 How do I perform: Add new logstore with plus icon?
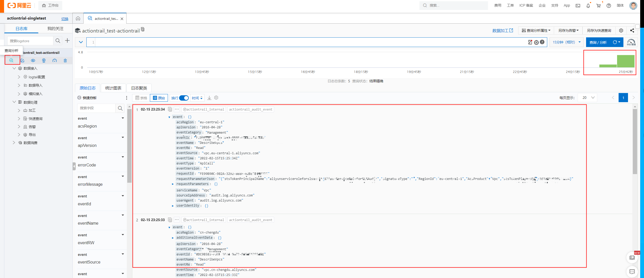pyautogui.click(x=67, y=40)
